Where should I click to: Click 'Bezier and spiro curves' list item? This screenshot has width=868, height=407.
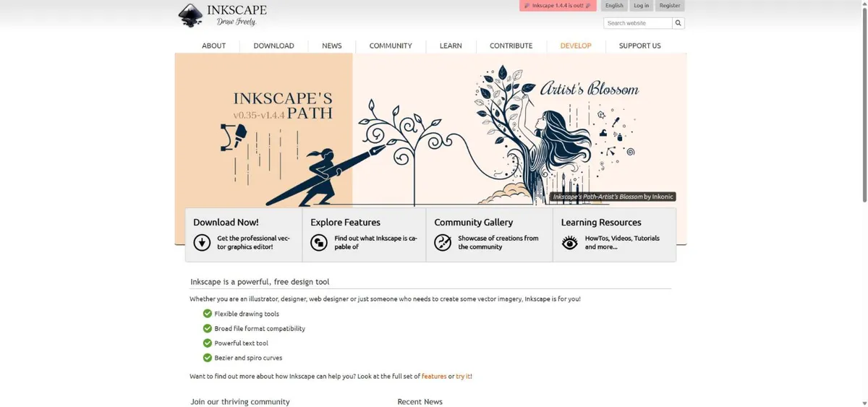pyautogui.click(x=248, y=358)
